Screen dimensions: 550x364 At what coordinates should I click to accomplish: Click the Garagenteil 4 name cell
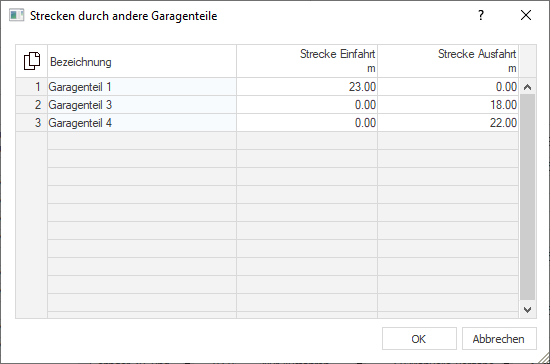point(142,123)
